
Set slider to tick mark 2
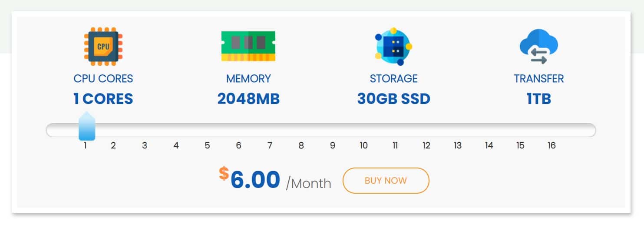[113, 146]
